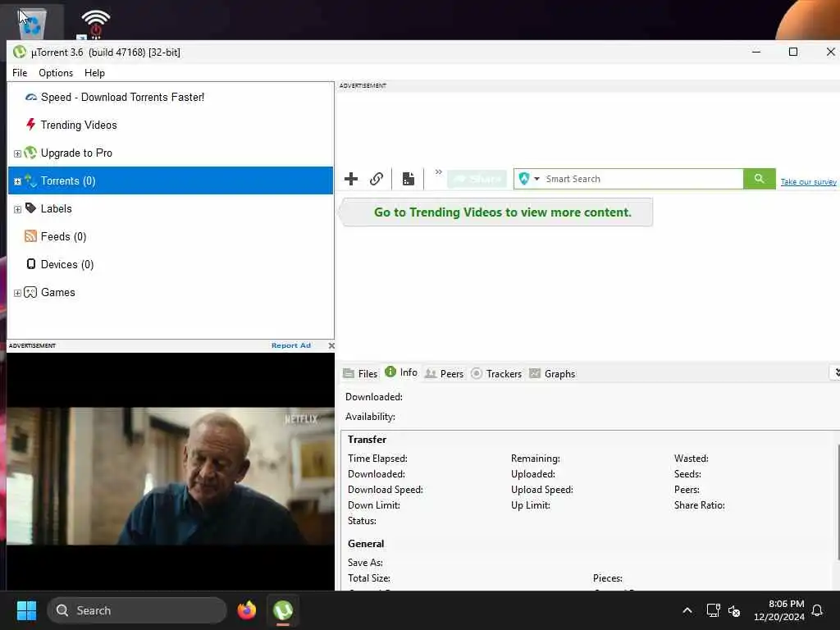Click the muted volume tray icon
Screen dimensions: 840x630
[734, 610]
